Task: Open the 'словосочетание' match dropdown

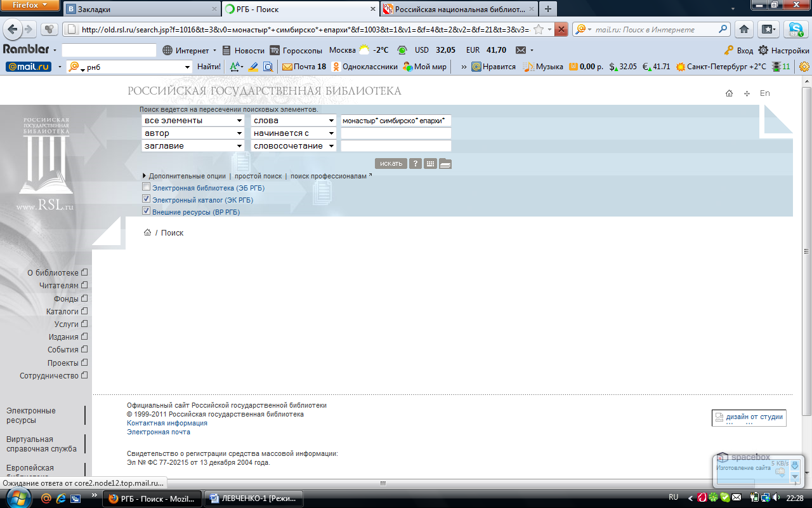Action: [x=294, y=146]
